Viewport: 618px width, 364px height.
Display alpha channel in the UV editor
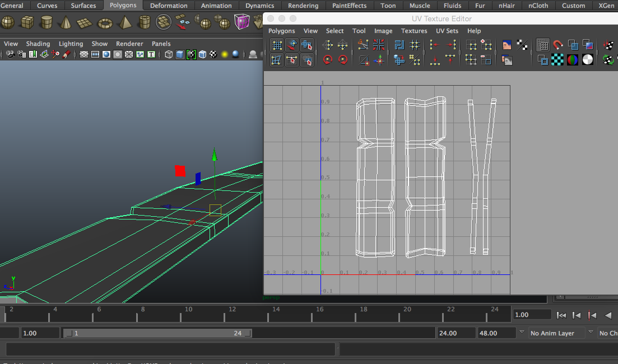587,60
